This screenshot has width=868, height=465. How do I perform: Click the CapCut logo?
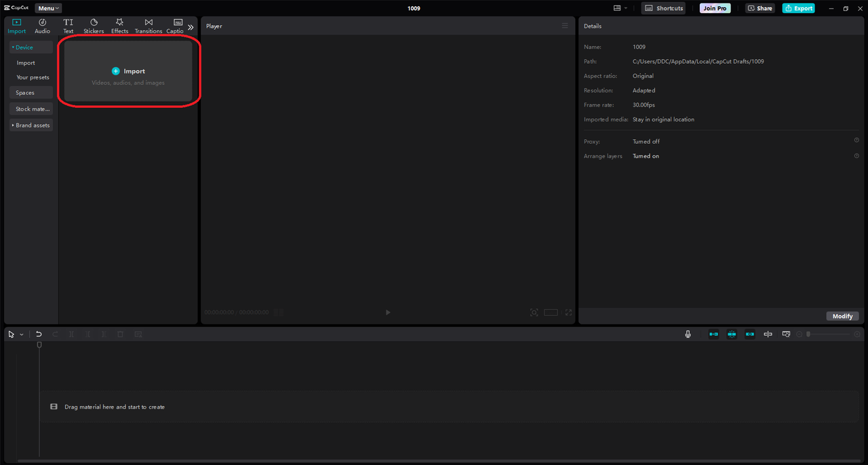16,8
